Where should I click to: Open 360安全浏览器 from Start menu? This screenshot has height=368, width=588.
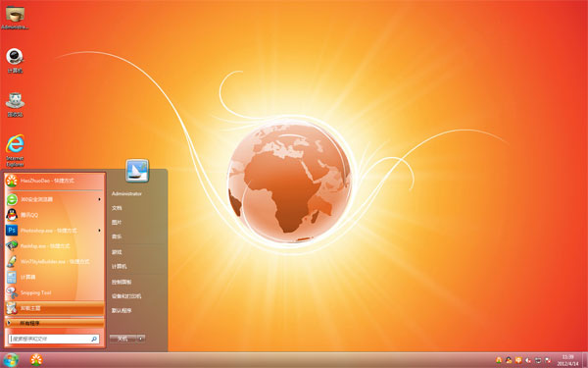click(x=54, y=199)
